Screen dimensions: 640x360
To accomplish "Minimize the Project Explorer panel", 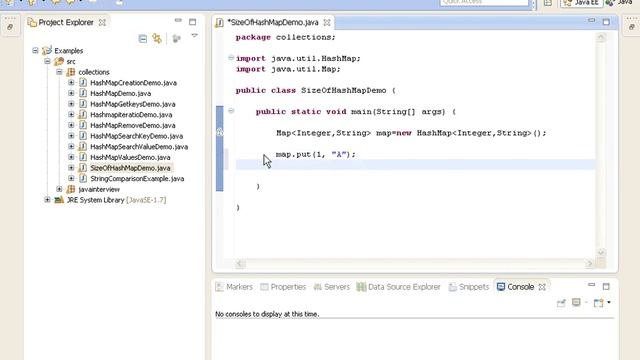I will tap(178, 20).
